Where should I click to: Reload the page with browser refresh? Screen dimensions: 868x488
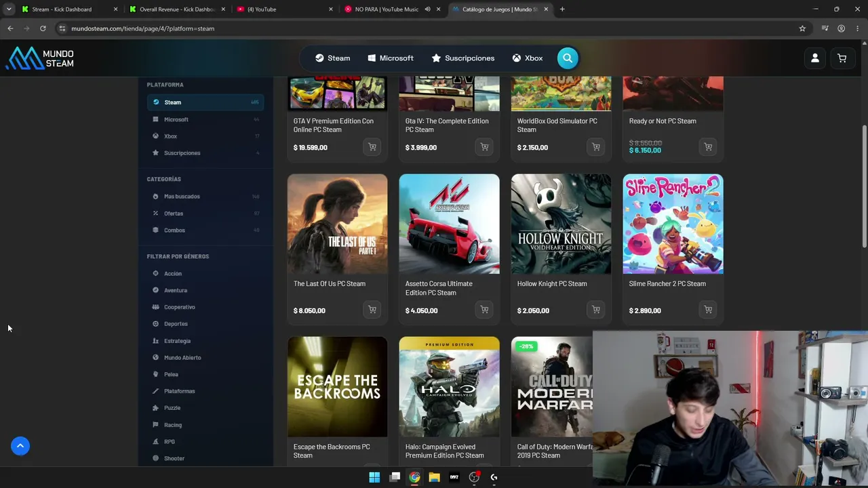(x=43, y=28)
